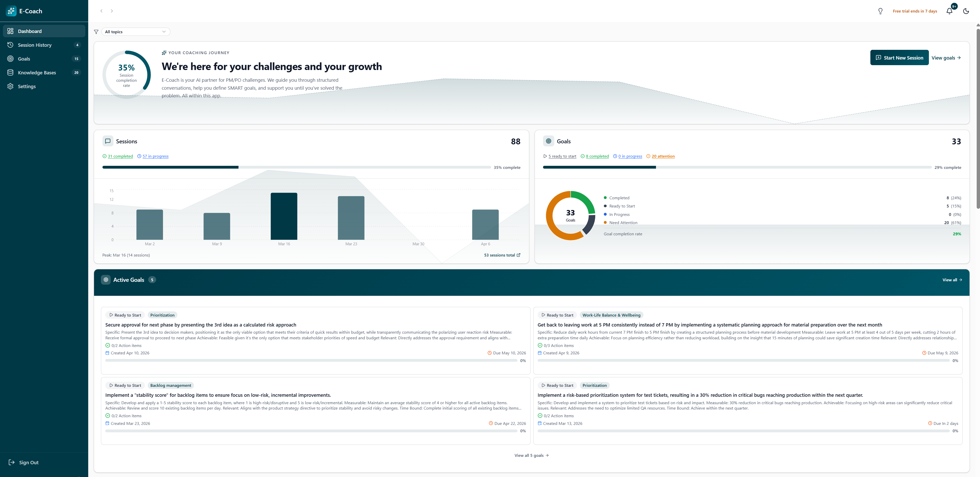Click the Sessions card chat icon
Screen dimensions: 980x477
click(x=108, y=141)
